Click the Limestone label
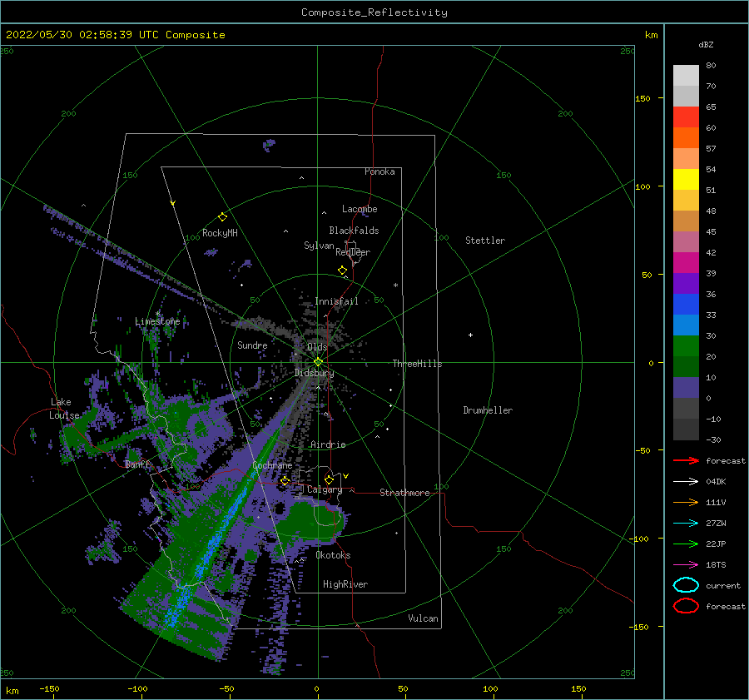 coord(157,321)
